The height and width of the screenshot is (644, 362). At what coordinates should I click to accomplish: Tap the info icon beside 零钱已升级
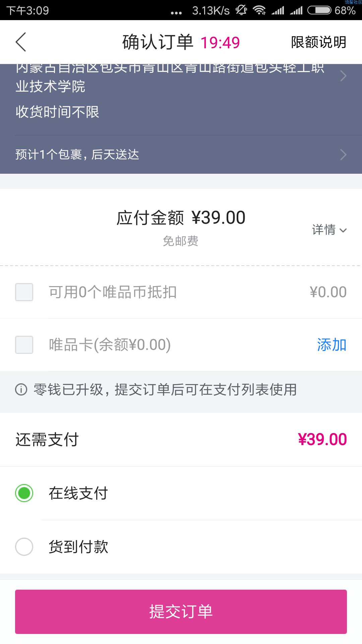[x=21, y=390]
